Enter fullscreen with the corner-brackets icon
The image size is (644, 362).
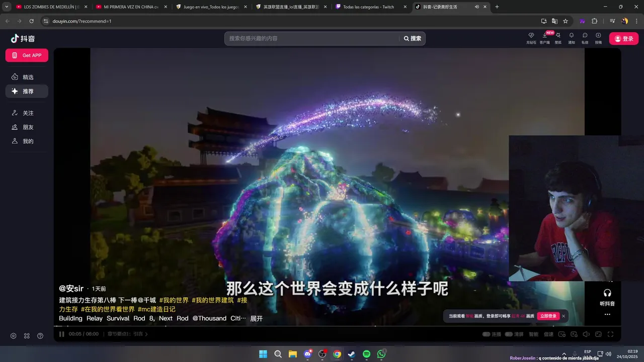point(610,334)
